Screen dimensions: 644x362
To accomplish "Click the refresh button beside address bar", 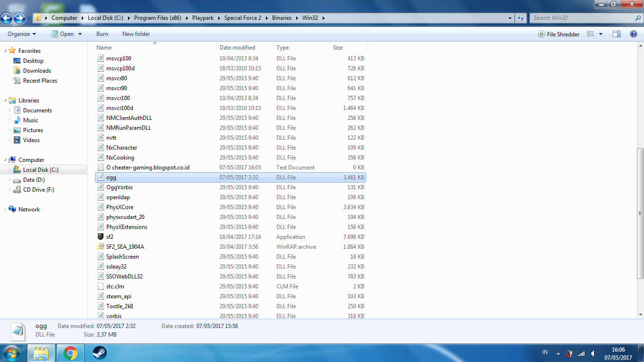I will 521,18.
